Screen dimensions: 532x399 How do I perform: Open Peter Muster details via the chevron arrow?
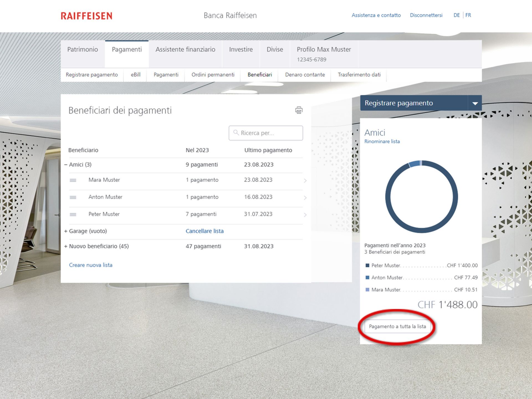click(305, 215)
